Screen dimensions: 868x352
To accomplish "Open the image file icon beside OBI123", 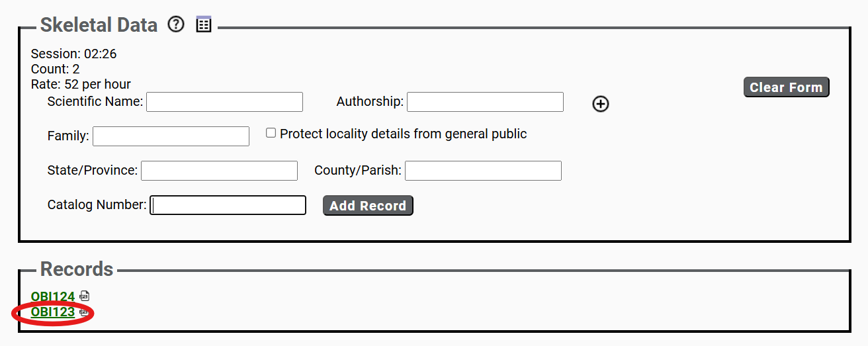I will click(x=84, y=311).
